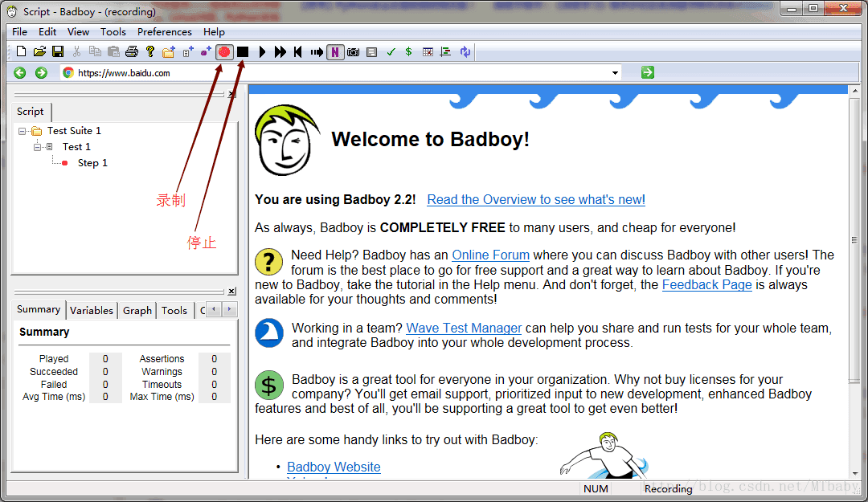Select Test 1 in script tree

[x=76, y=147]
